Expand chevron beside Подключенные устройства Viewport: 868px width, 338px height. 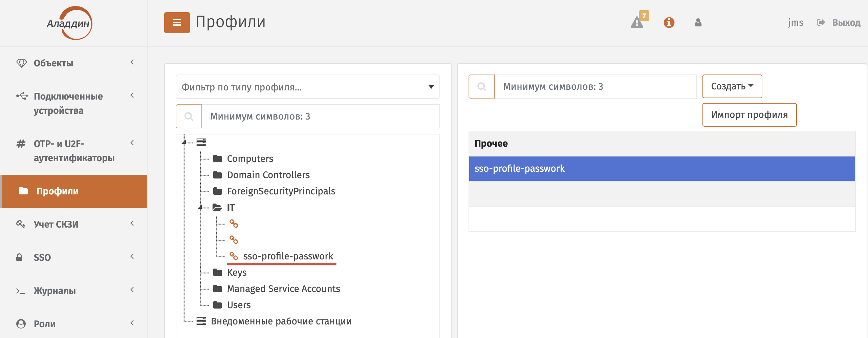(132, 96)
